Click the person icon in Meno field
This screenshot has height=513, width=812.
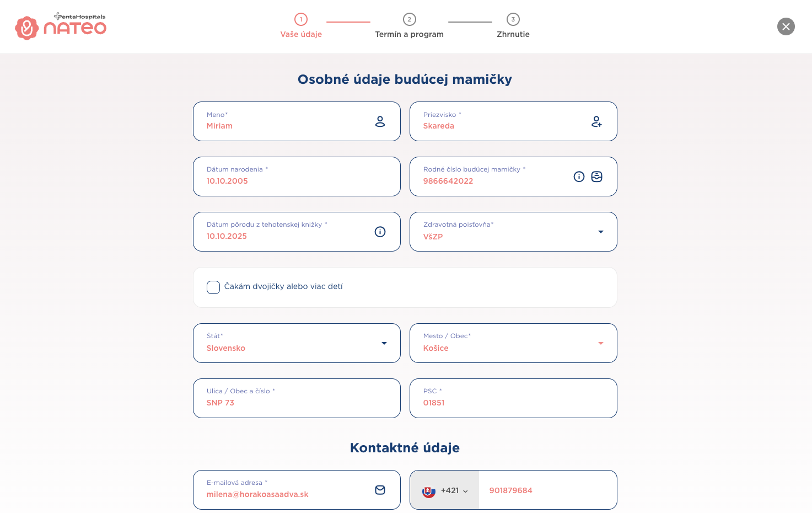[380, 121]
